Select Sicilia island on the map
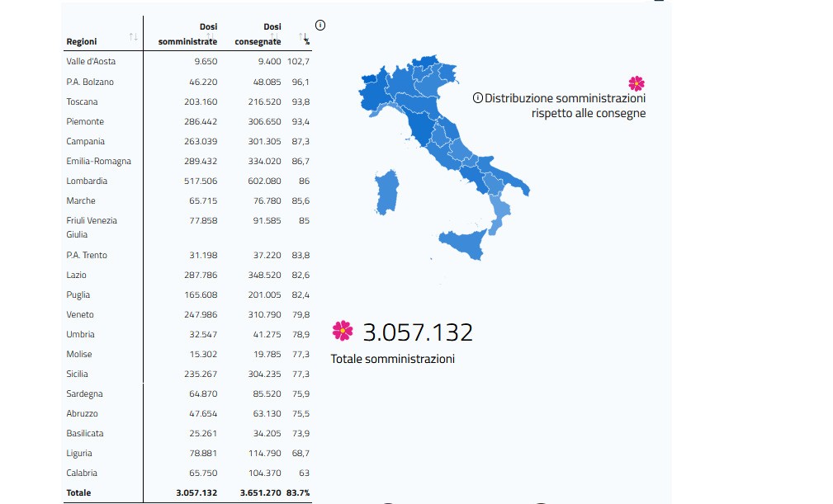The height and width of the screenshot is (504, 833). (x=463, y=244)
